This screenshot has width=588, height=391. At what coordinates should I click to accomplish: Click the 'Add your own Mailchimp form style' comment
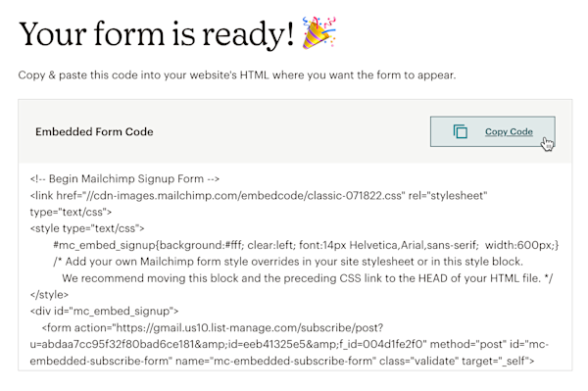tap(287, 262)
